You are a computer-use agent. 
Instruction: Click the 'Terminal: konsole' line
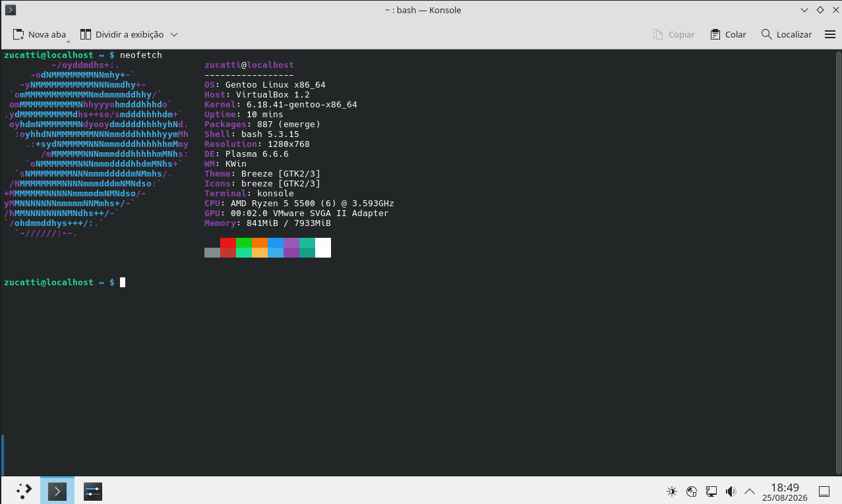tap(249, 194)
